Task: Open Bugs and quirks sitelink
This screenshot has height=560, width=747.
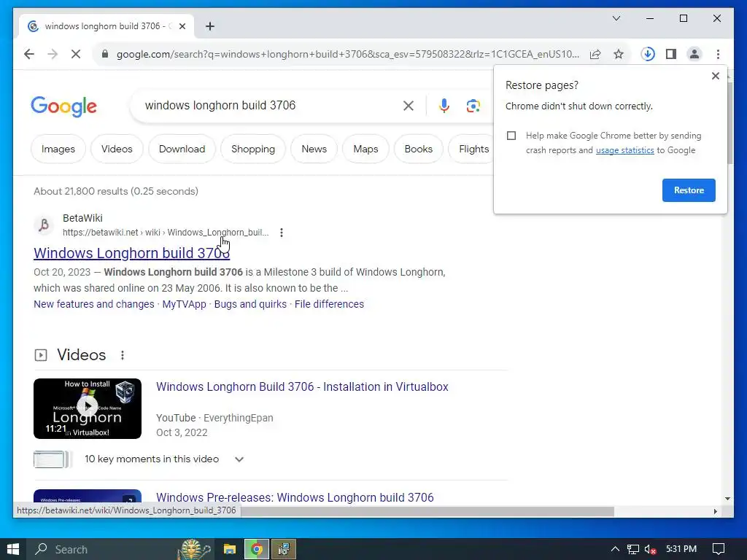Action: [x=250, y=304]
